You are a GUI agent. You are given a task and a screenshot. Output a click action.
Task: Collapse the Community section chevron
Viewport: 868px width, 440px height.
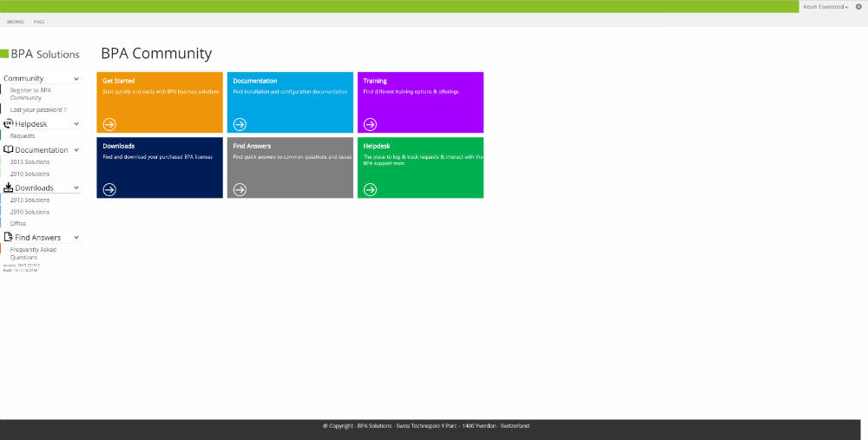click(76, 79)
